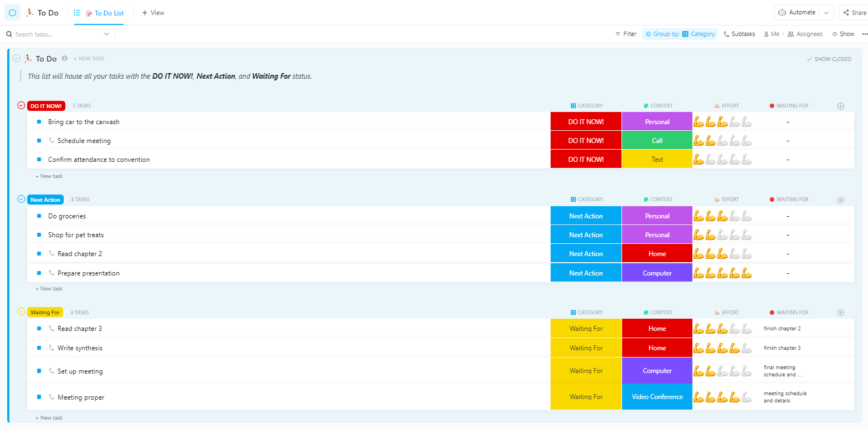The image size is (868, 429).
Task: Open the Assignees filter
Action: [x=805, y=34]
